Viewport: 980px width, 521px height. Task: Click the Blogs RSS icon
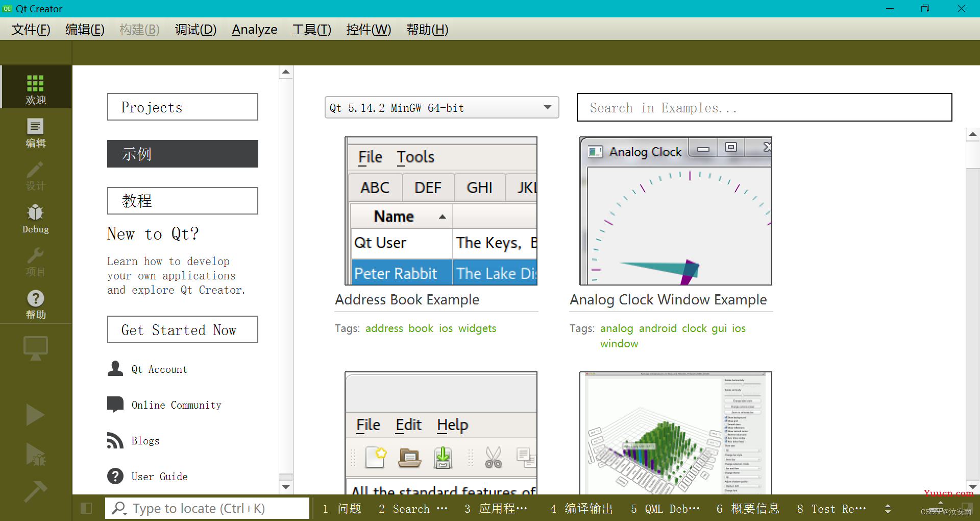pos(115,440)
